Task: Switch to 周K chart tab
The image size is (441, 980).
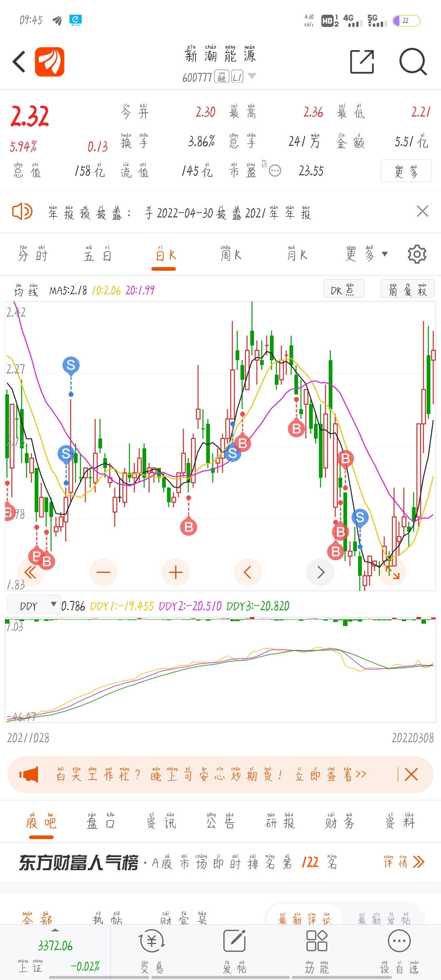Action: click(231, 254)
